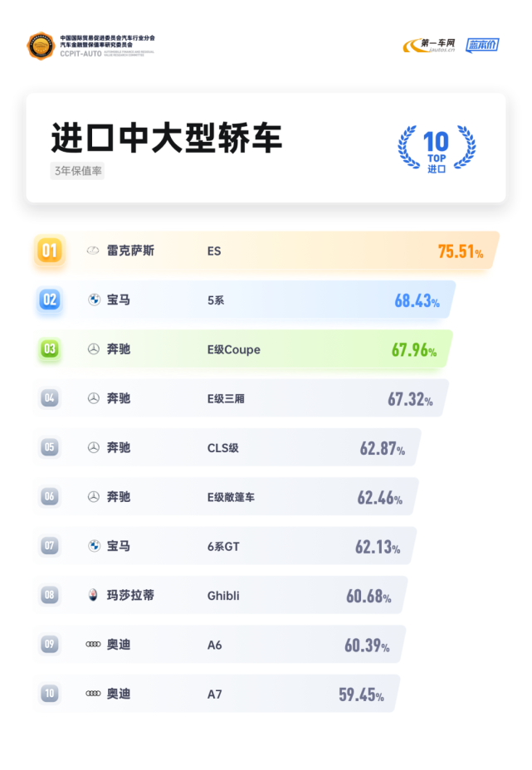The image size is (532, 770).
Task: Click the Lexus brand logo
Action: [x=93, y=251]
